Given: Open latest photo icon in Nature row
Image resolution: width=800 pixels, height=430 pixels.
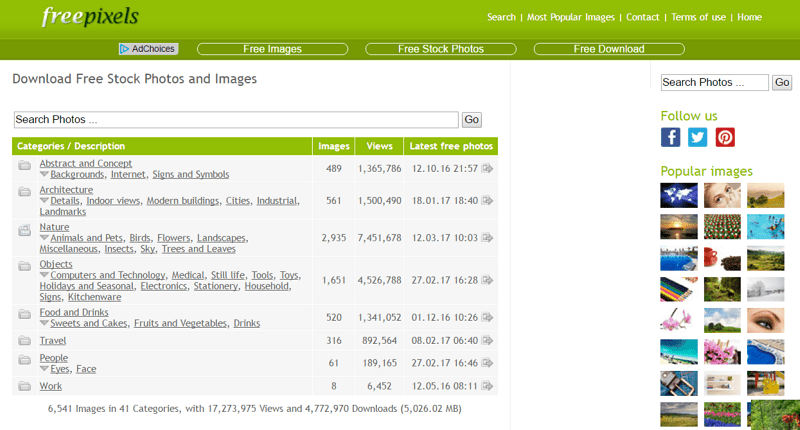Looking at the screenshot, I should (x=487, y=238).
